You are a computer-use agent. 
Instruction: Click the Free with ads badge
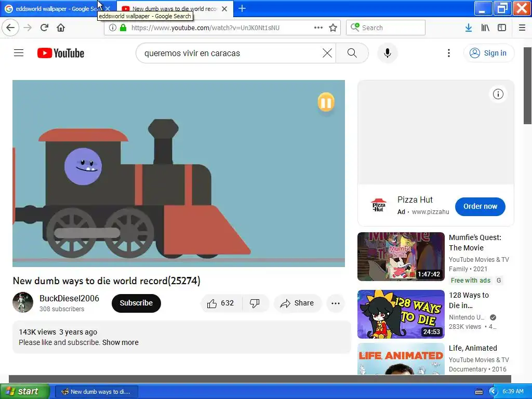[471, 280]
